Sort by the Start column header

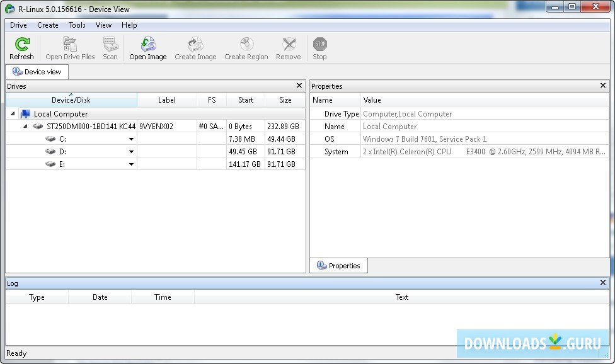pyautogui.click(x=246, y=100)
